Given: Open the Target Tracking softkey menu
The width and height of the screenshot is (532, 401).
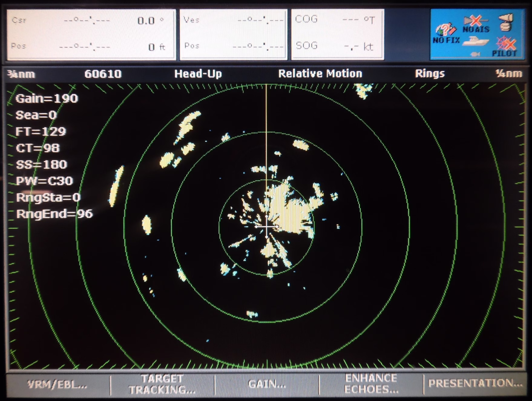Looking at the screenshot, I should 162,384.
